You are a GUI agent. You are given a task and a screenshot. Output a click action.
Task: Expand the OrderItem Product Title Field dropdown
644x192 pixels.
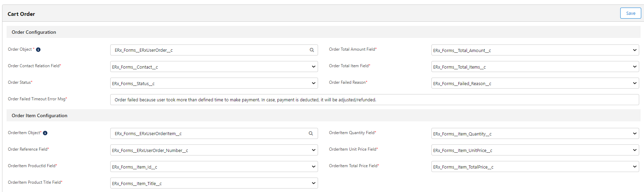click(x=214, y=183)
